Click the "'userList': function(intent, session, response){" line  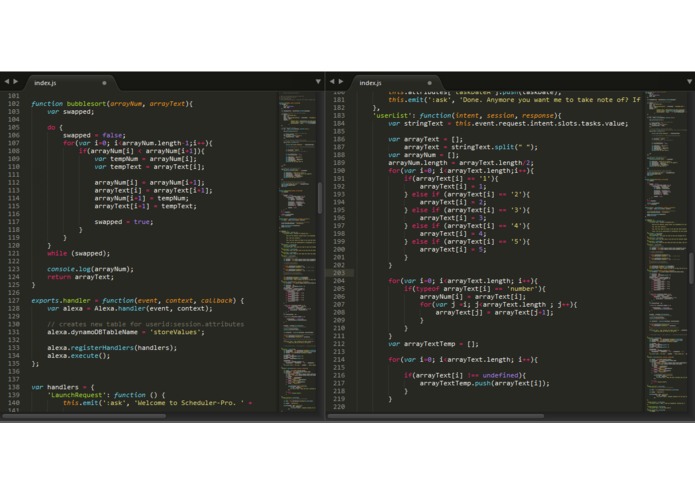tap(468, 116)
